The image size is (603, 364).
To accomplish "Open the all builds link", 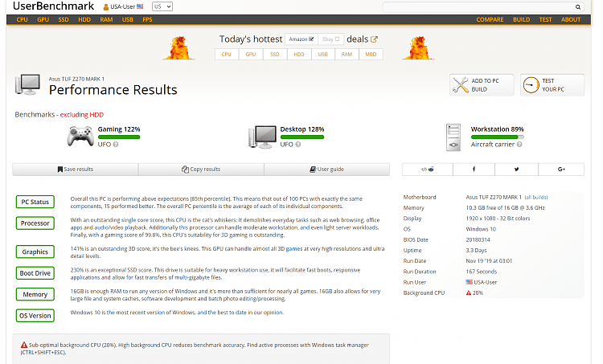I will tap(536, 197).
